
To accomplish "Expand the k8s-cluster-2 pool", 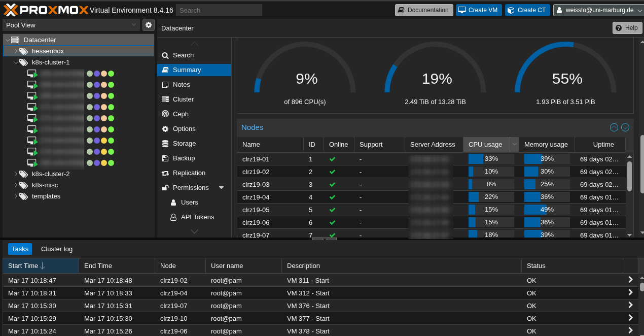I will 16,174.
